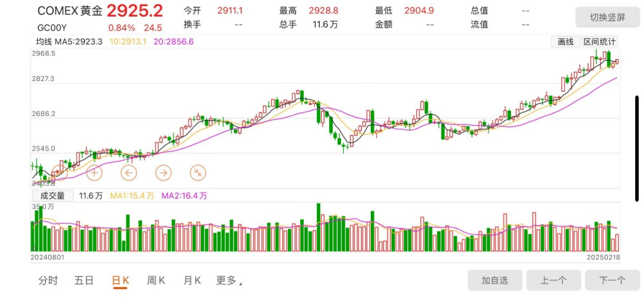644x297 pixels.
Task: Expand the 更多 period options
Action: [228, 281]
